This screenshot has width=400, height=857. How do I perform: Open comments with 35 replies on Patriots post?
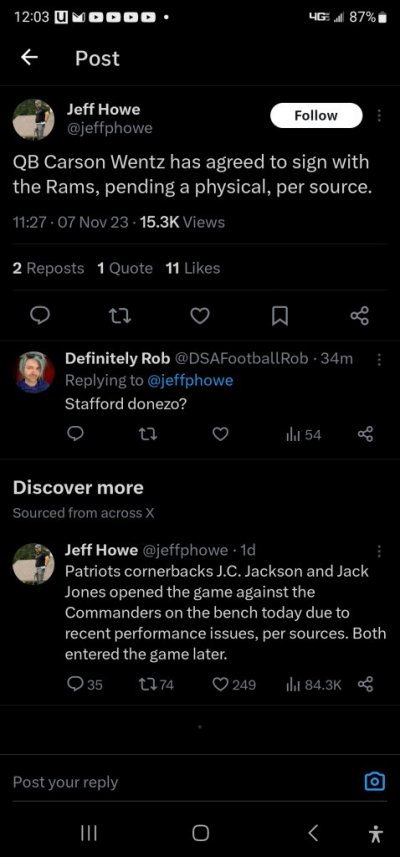[x=85, y=684]
